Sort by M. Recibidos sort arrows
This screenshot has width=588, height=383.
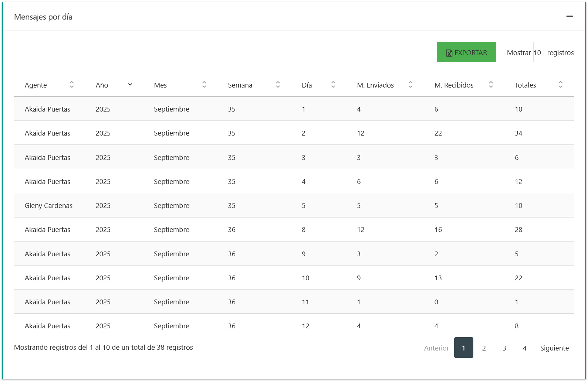click(x=491, y=85)
